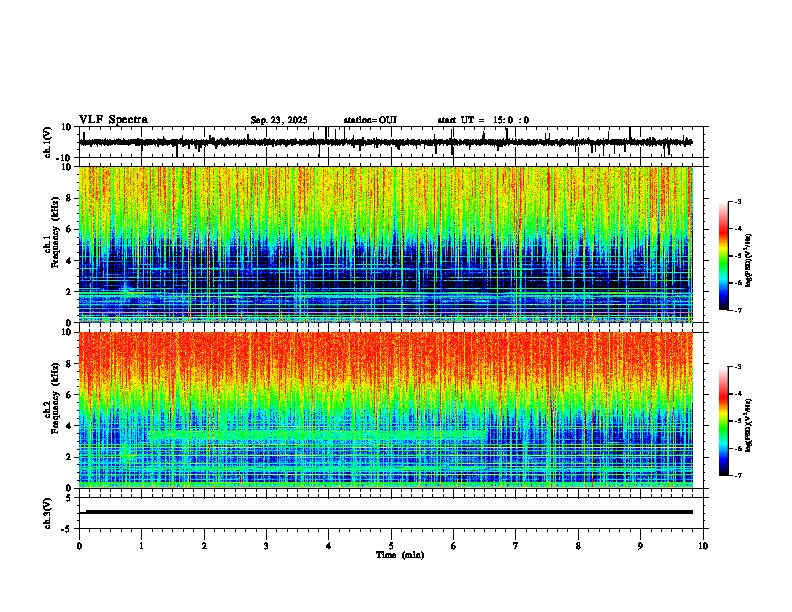The height and width of the screenshot is (612, 792).
Task: Click the ch.3(V) axis label
Action: 48,513
